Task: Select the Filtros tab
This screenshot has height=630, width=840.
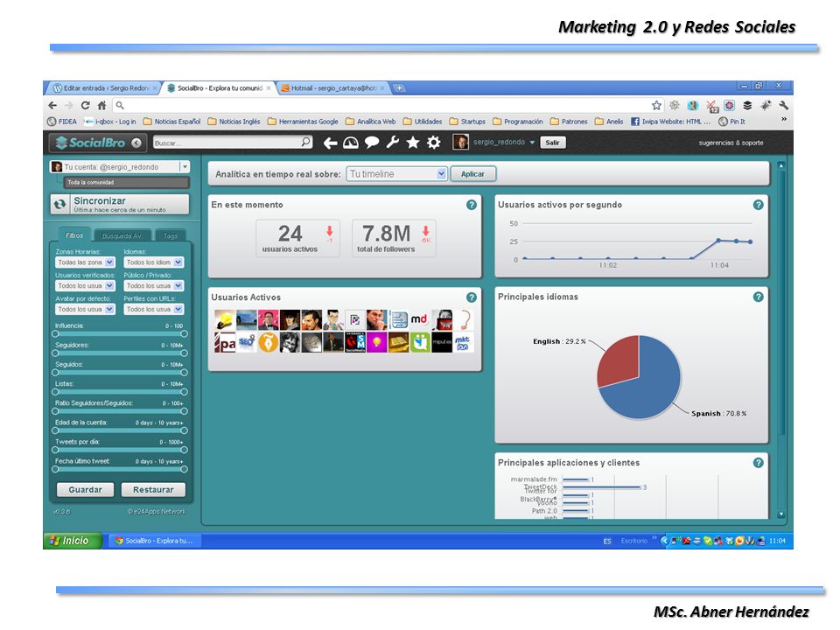Action: pos(73,235)
